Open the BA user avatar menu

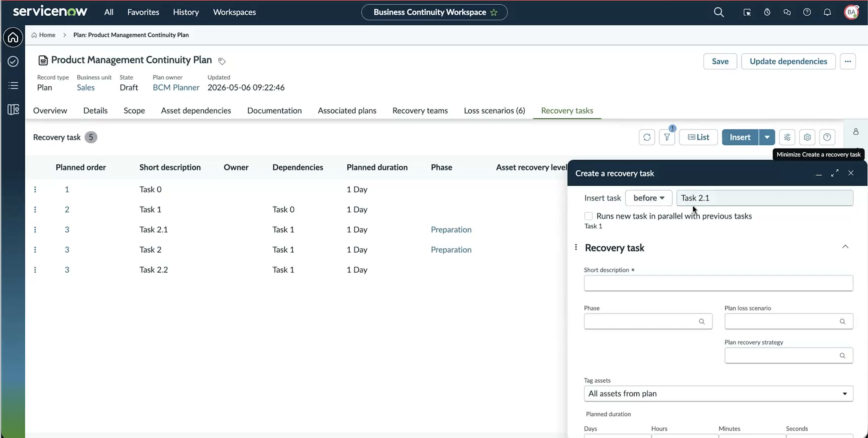[x=851, y=12]
